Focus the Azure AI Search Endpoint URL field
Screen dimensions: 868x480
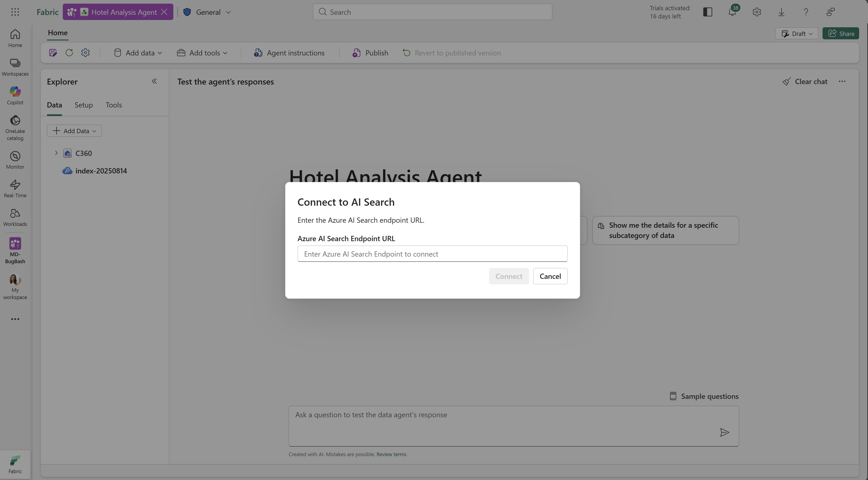432,254
